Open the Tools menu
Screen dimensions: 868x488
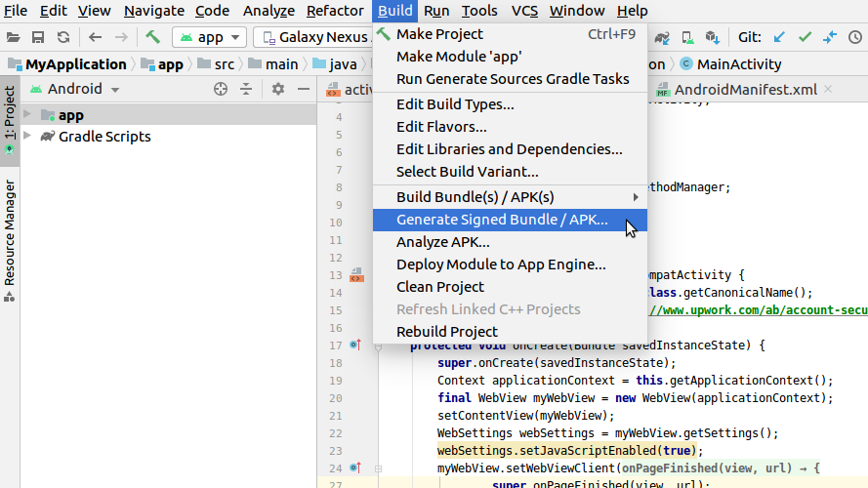pos(479,11)
